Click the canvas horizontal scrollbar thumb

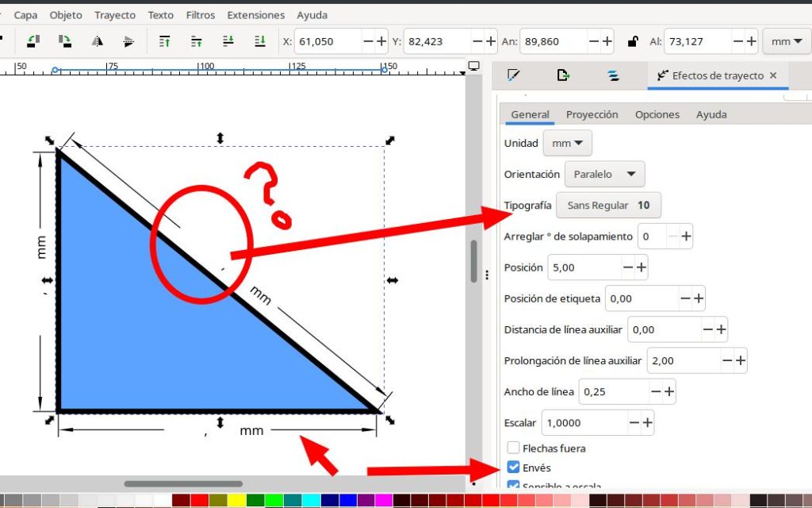[183, 483]
